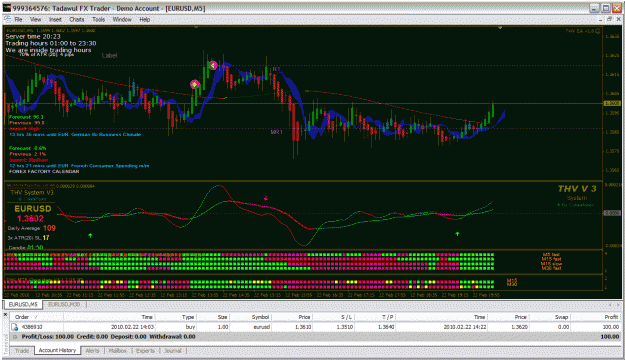Image resolution: width=625 pixels, height=360 pixels.
Task: Open the Trade terminal tab
Action: pos(22,350)
